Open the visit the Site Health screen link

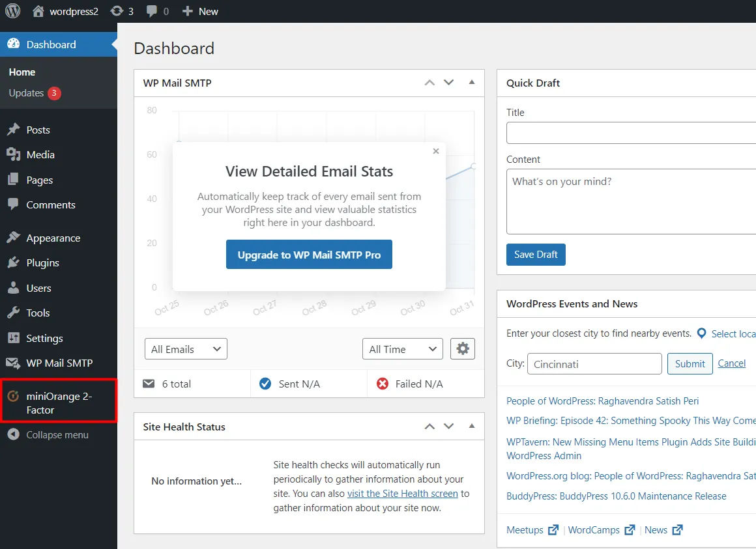pos(403,494)
